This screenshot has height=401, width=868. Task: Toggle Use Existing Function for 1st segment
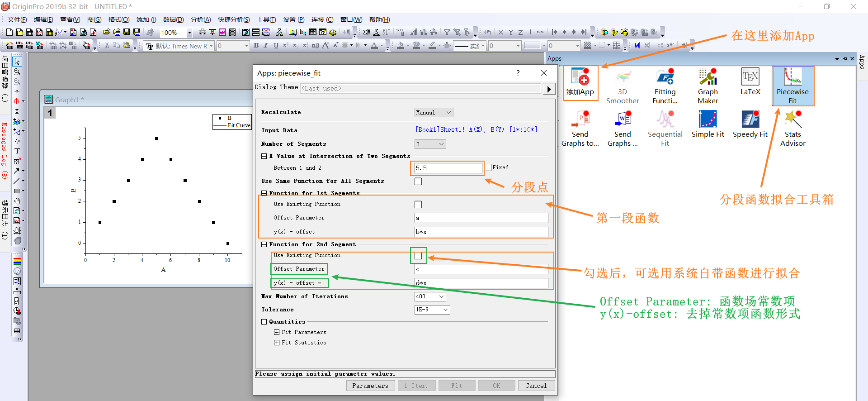click(418, 205)
